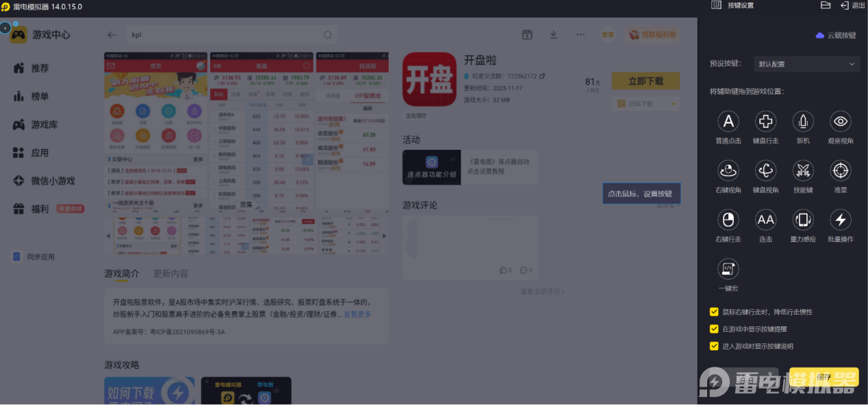The image size is (868, 405).
Task: Open the downloads arrow icon
Action: [x=553, y=35]
